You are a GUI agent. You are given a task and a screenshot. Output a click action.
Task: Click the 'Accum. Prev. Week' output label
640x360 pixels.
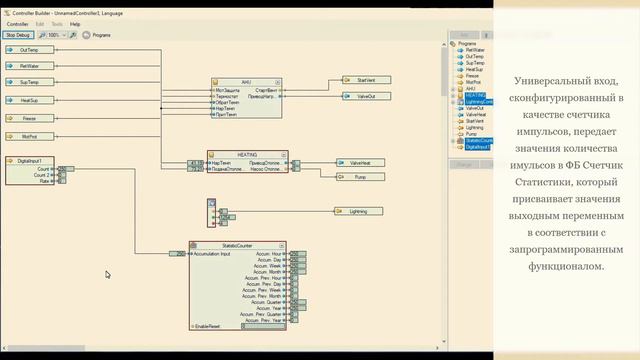coord(261,290)
